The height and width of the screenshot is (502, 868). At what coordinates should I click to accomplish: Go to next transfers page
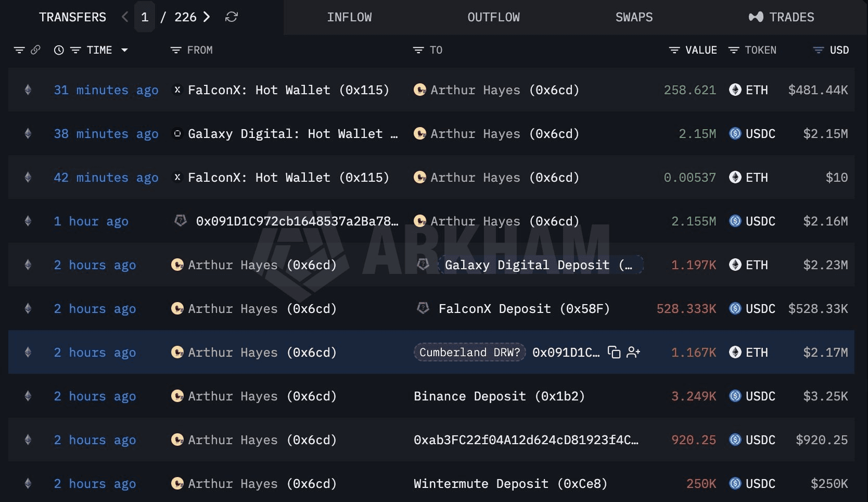tap(207, 17)
